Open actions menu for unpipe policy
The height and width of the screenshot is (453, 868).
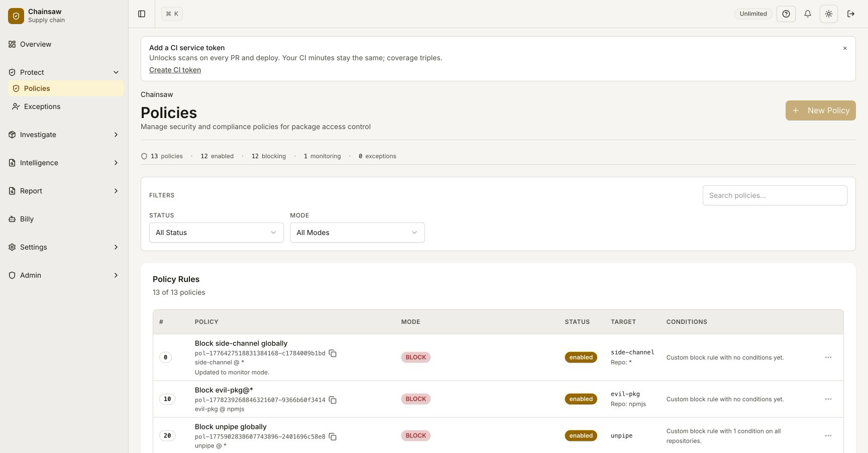(x=828, y=436)
